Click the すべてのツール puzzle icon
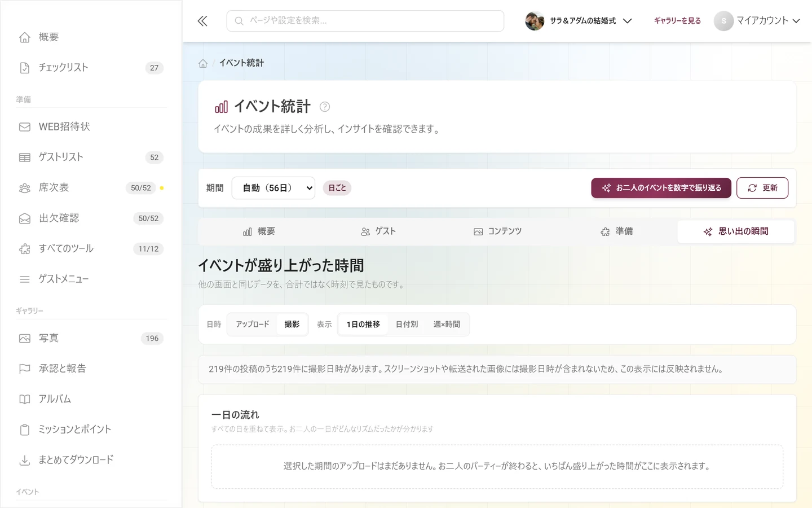The width and height of the screenshot is (812, 508). pos(25,249)
